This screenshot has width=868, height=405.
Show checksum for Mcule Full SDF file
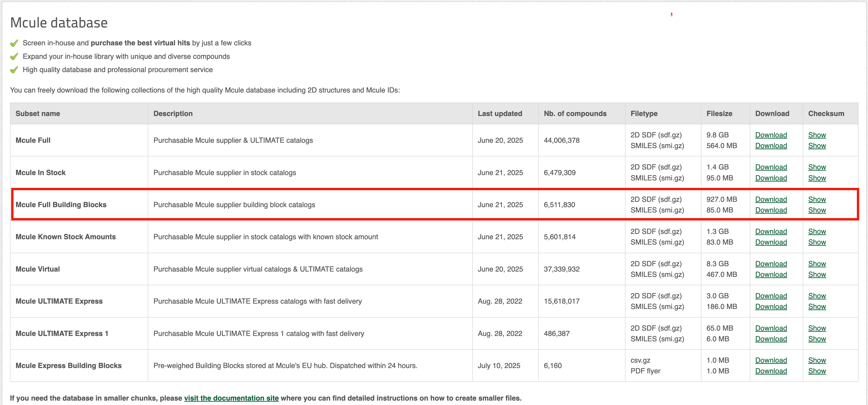[817, 135]
